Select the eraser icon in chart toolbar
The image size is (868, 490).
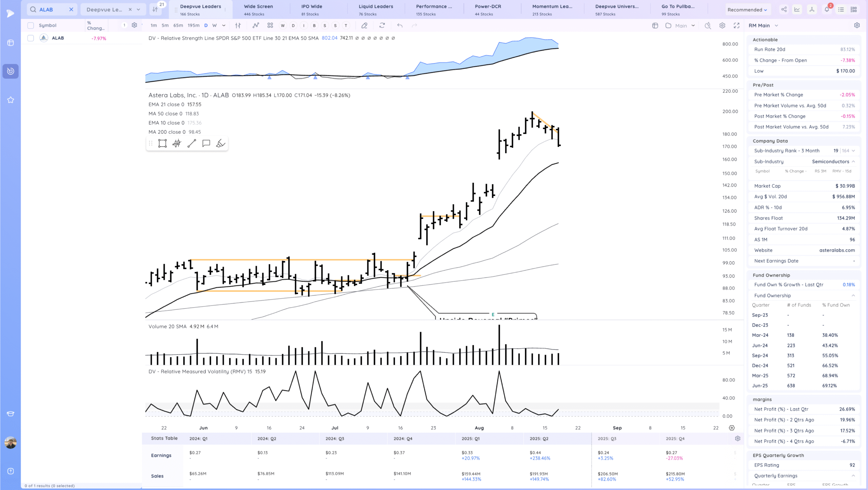(x=364, y=25)
